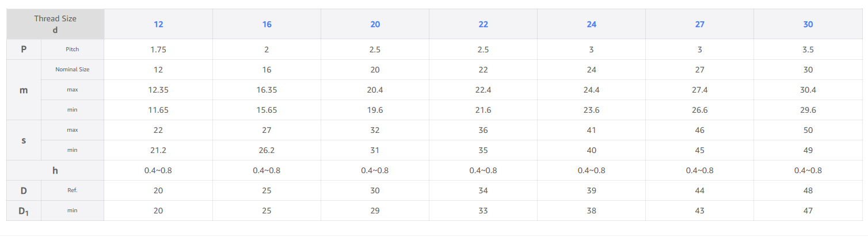868x237 pixels.
Task: Click the s max value 41
Action: [x=591, y=130]
